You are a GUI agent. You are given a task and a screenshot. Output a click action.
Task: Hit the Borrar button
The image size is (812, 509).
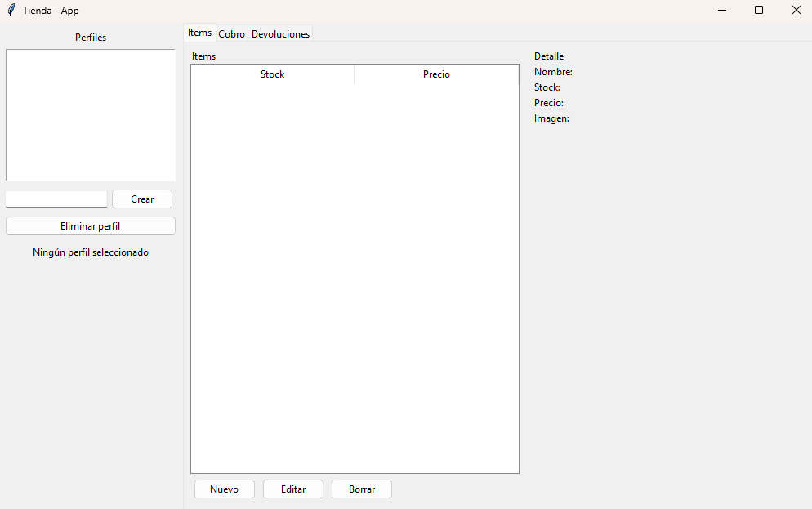[x=362, y=489]
